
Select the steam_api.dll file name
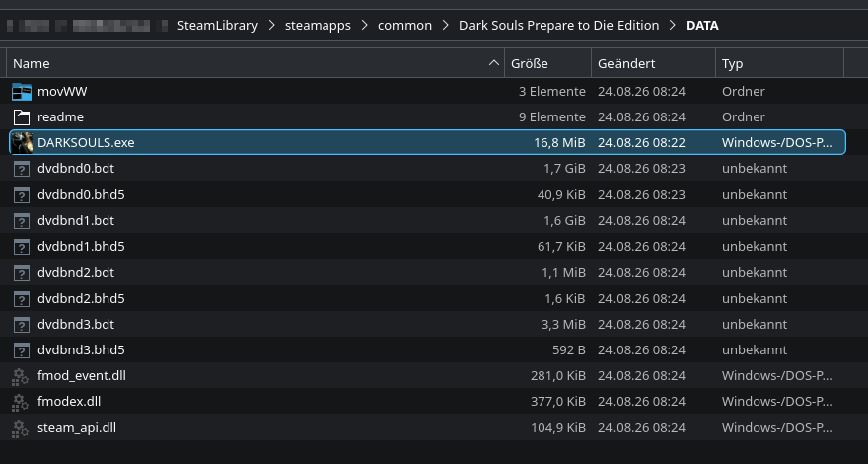(x=77, y=428)
